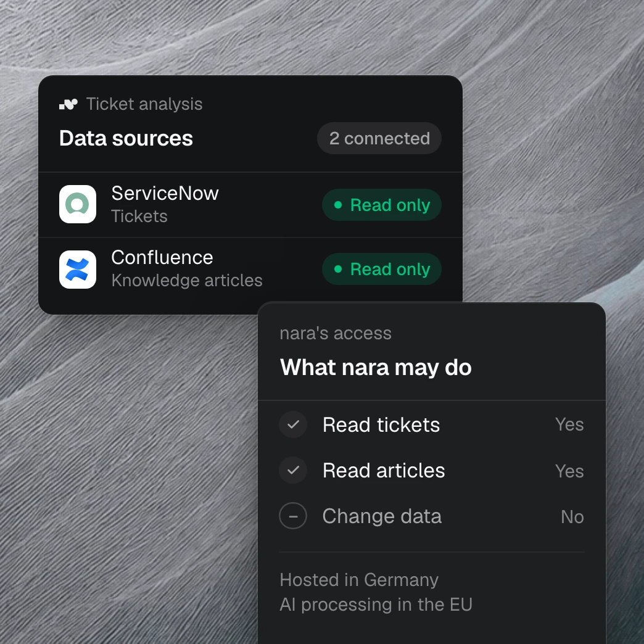
Task: Click the AI processing in the EU note
Action: tap(376, 605)
